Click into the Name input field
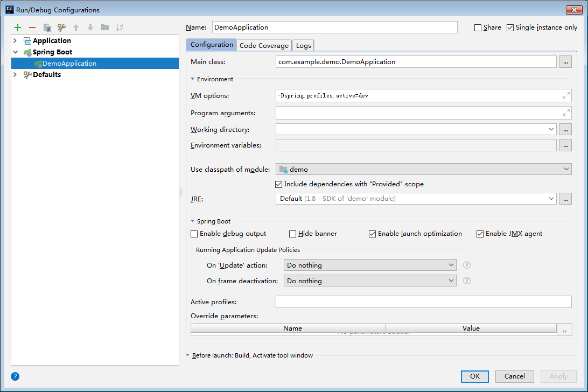Viewport: 588px width, 392px height. [x=334, y=27]
